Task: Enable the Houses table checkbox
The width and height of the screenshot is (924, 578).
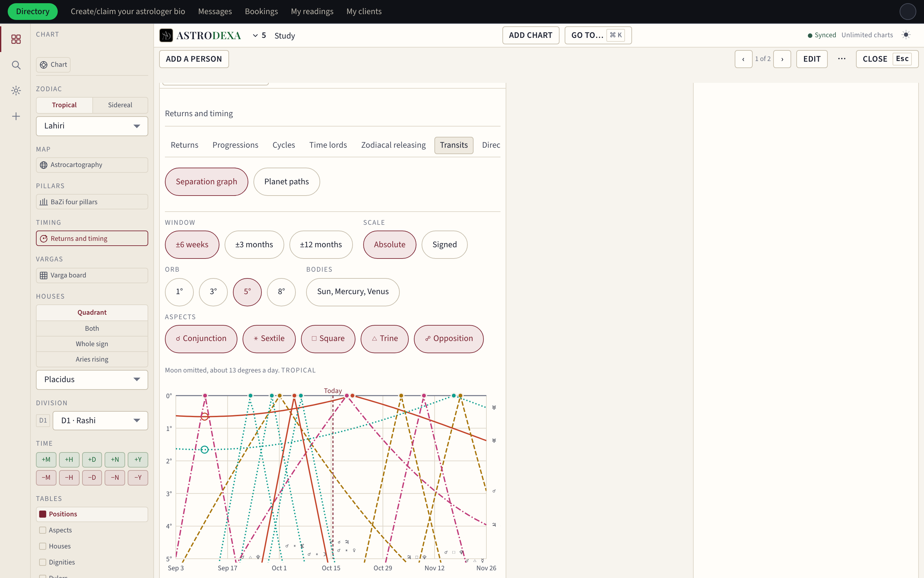Action: click(x=43, y=546)
